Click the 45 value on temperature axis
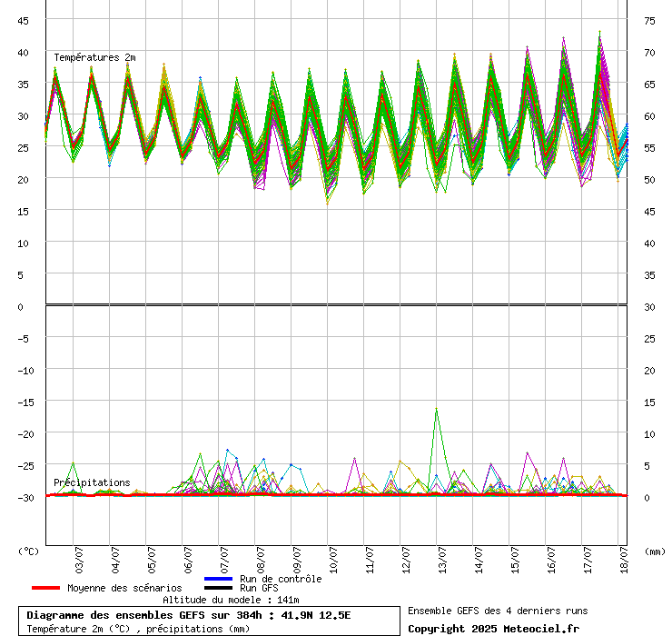 pyautogui.click(x=23, y=21)
